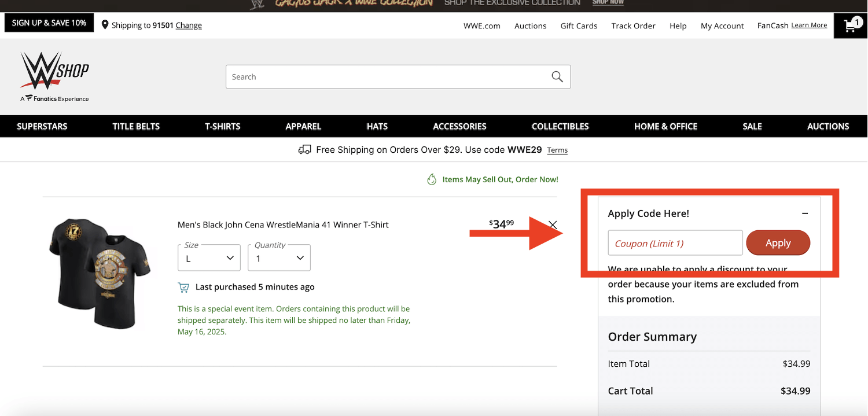Collapse the Apply Code Here section
This screenshot has width=868, height=416.
tap(805, 213)
